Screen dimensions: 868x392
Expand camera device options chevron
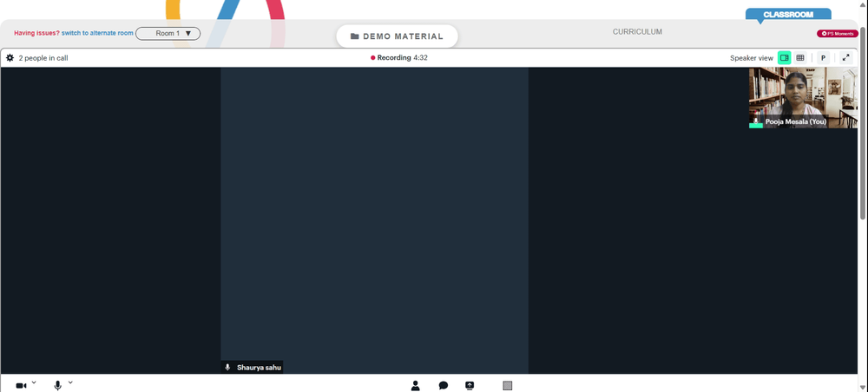point(34,382)
